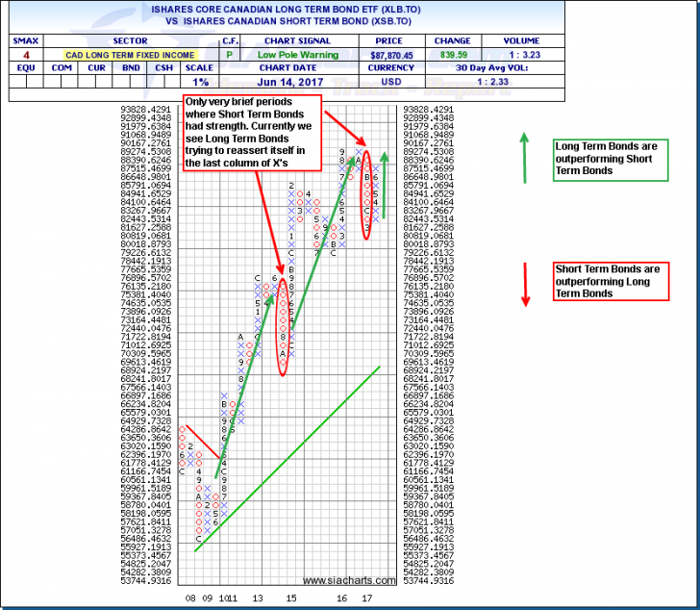Click the short green arrow beside the last X column
Viewport: 700px width, 610px height.
pyautogui.click(x=385, y=183)
